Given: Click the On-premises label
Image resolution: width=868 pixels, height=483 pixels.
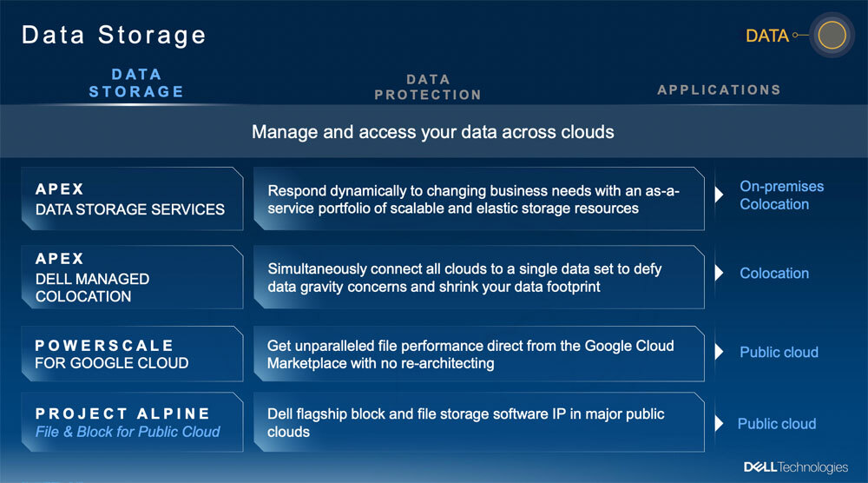Looking at the screenshot, I should click(x=782, y=187).
